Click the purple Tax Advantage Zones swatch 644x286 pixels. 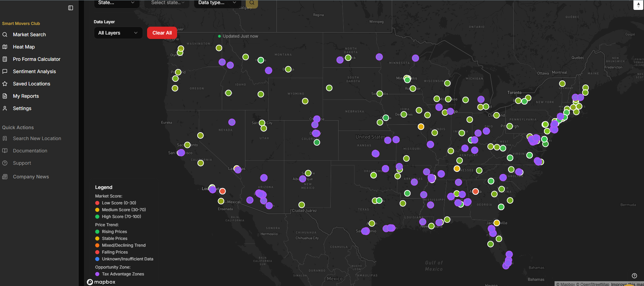[x=97, y=274]
